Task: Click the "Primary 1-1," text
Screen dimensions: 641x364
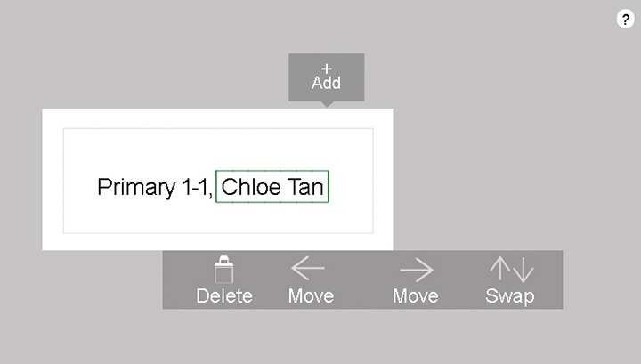Action: (x=154, y=188)
